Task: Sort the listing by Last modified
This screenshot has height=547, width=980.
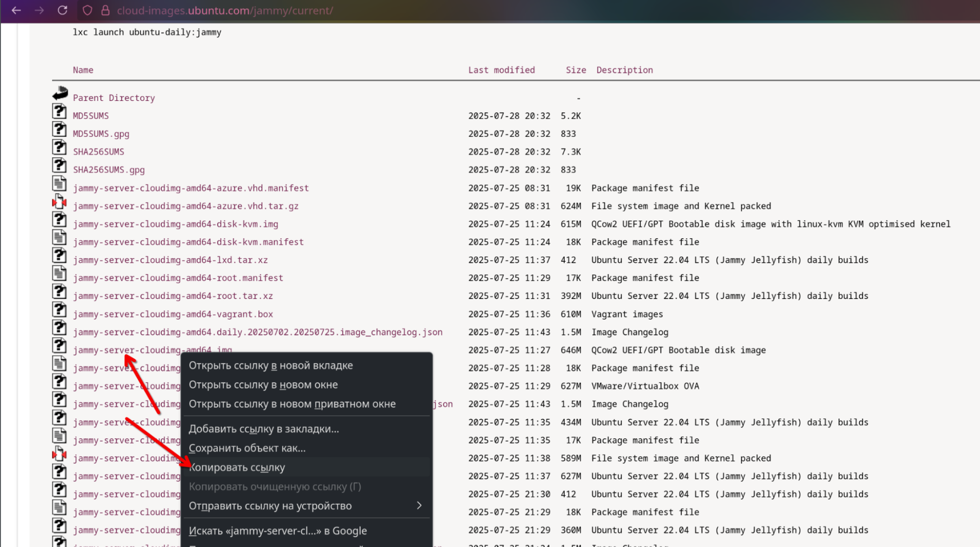Action: coord(502,70)
